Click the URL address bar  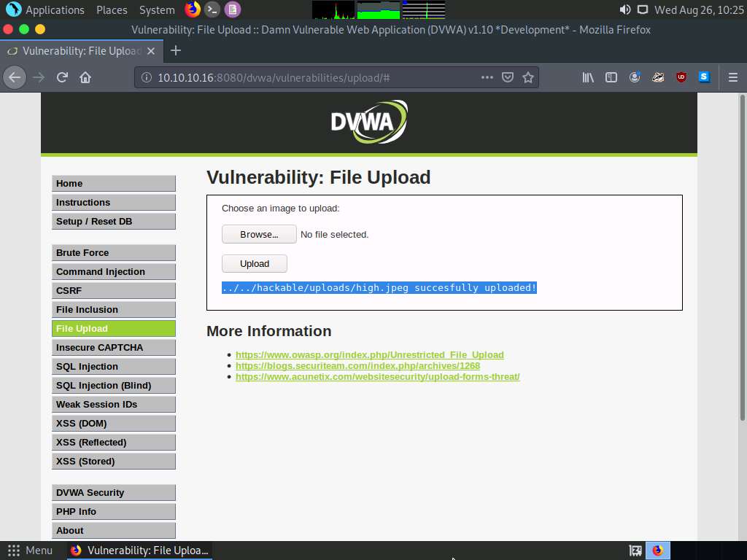(x=306, y=77)
